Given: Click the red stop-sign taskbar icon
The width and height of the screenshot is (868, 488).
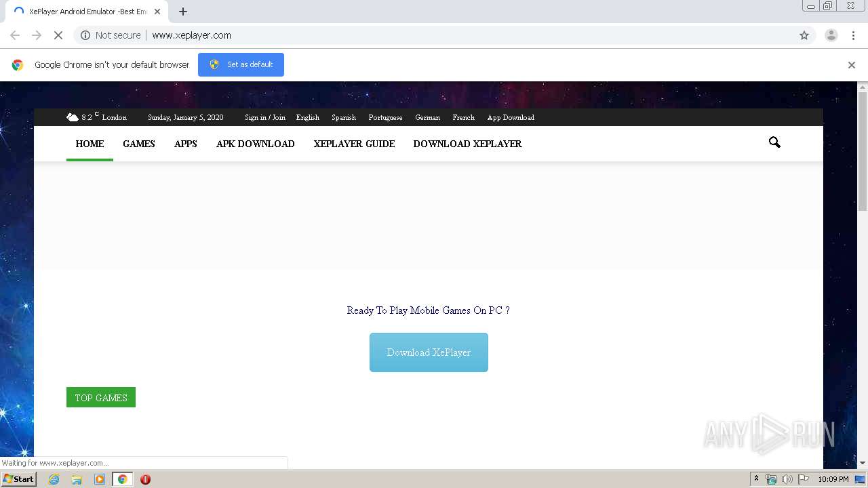Looking at the screenshot, I should (x=145, y=479).
